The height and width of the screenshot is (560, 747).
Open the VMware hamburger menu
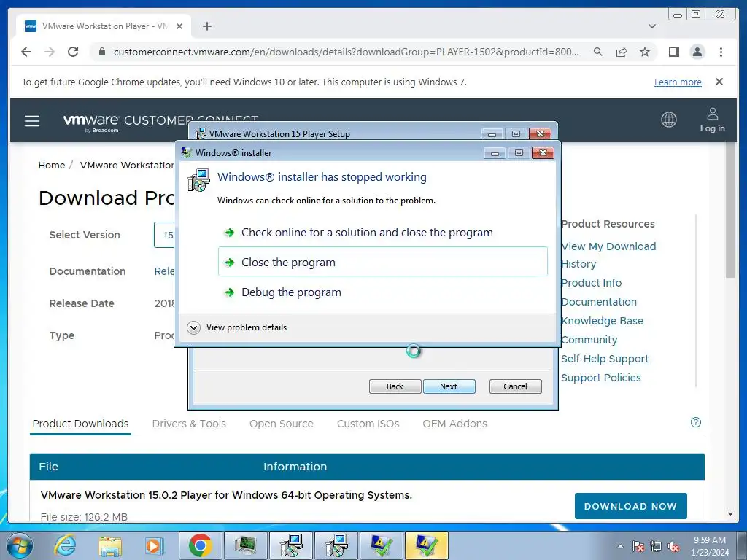(x=32, y=121)
